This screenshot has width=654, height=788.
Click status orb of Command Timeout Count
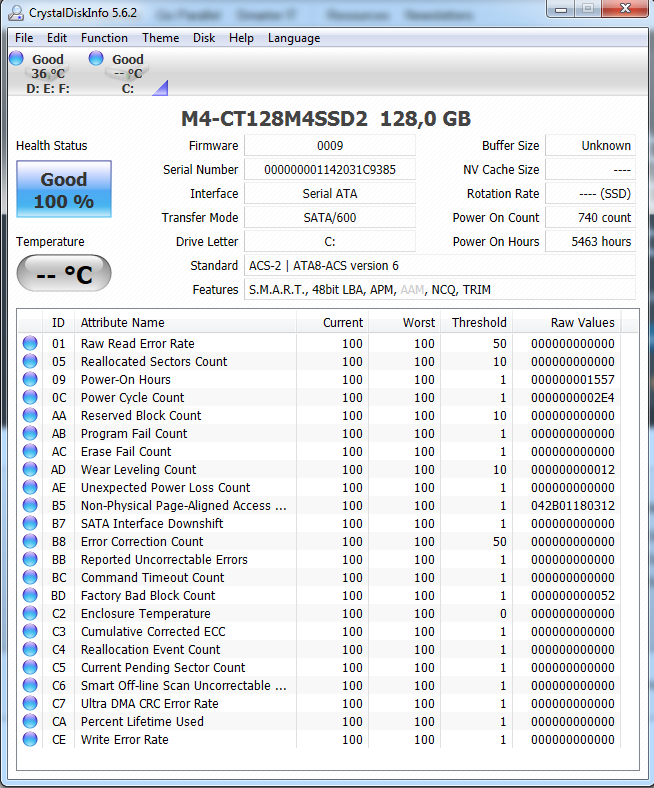tap(30, 577)
